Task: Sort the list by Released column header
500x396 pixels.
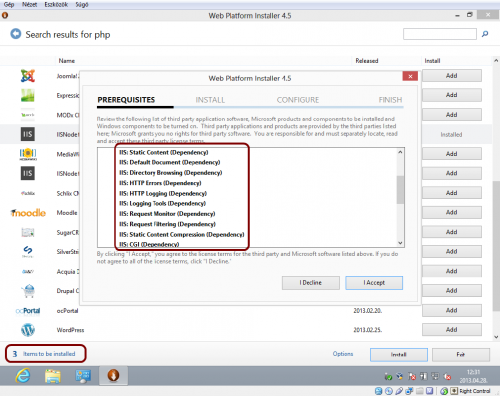Action: [367, 61]
